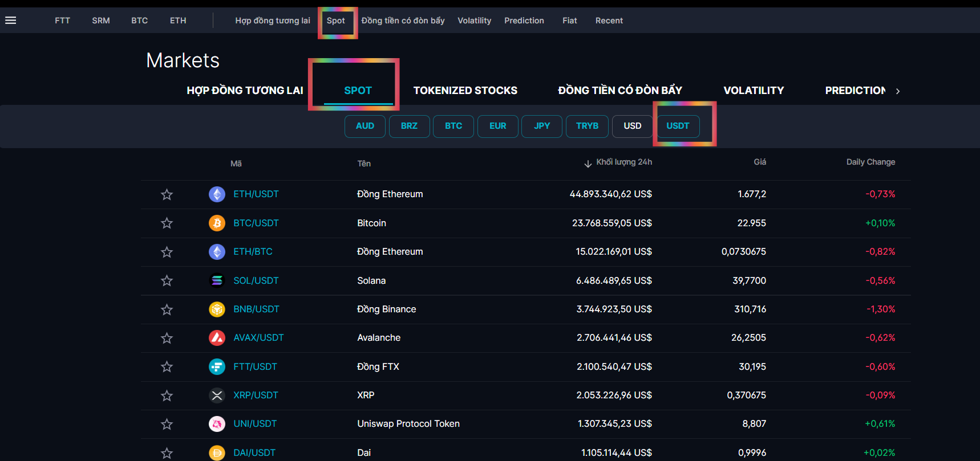Open the ETH/USDT market link
Image resolution: width=980 pixels, height=461 pixels.
(256, 194)
